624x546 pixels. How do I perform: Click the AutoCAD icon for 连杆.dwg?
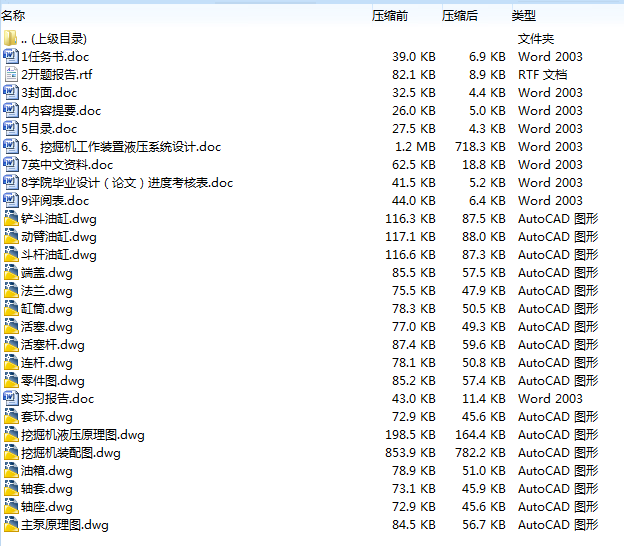click(x=11, y=362)
